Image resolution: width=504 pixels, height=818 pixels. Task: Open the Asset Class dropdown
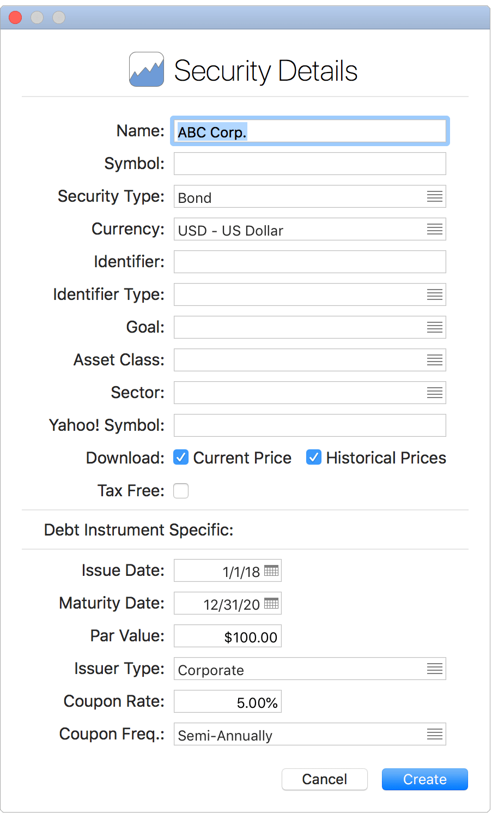tap(434, 360)
